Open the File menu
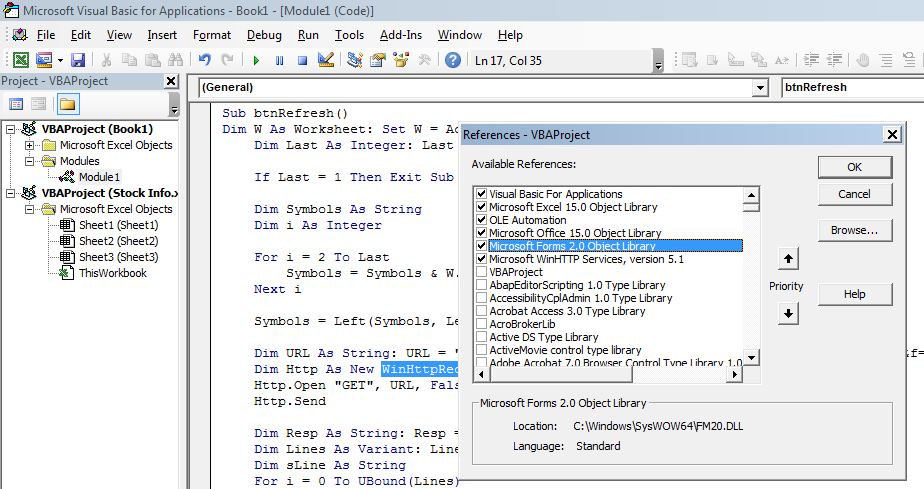The image size is (924, 489). [x=45, y=35]
